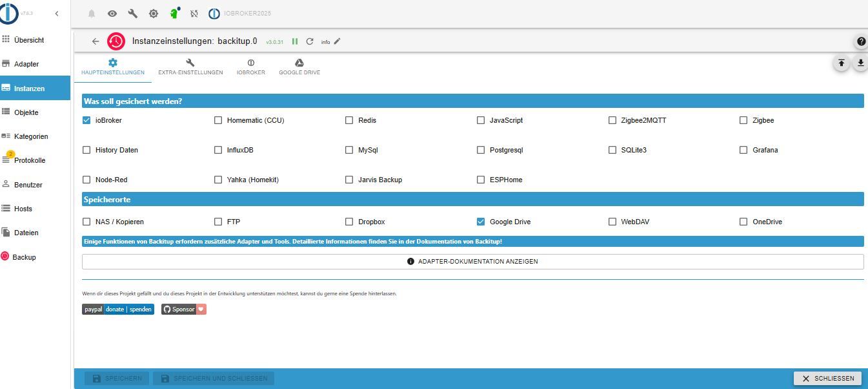868x389 pixels.
Task: Click the sync disabled icon in top bar
Action: pos(194,14)
